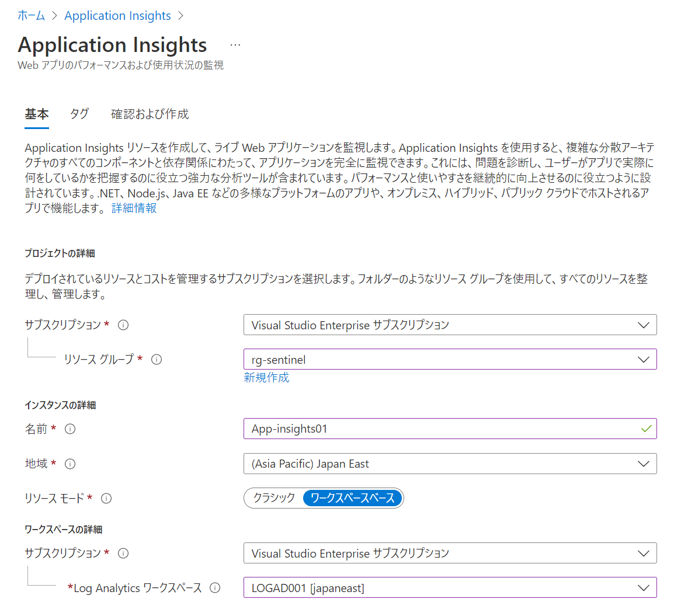Select the ワークスペースベース resource mode
674x616 pixels.
click(352, 498)
